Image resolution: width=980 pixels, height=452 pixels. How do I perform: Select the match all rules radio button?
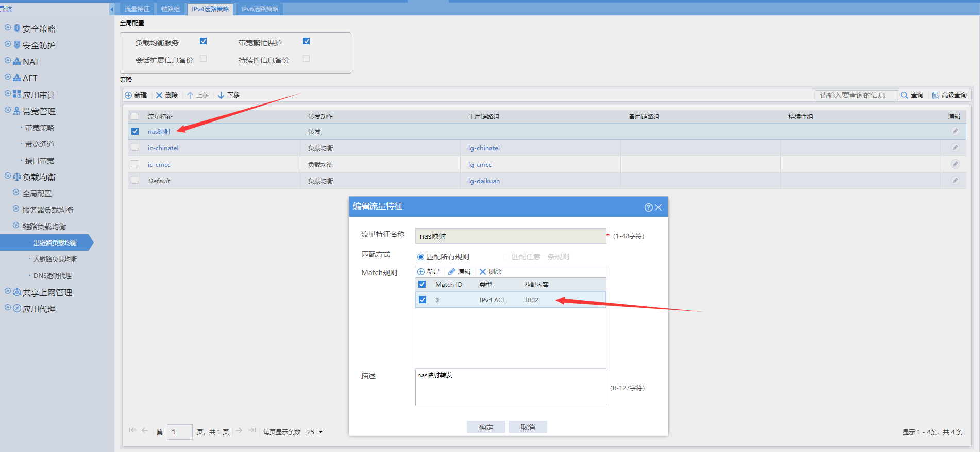420,257
